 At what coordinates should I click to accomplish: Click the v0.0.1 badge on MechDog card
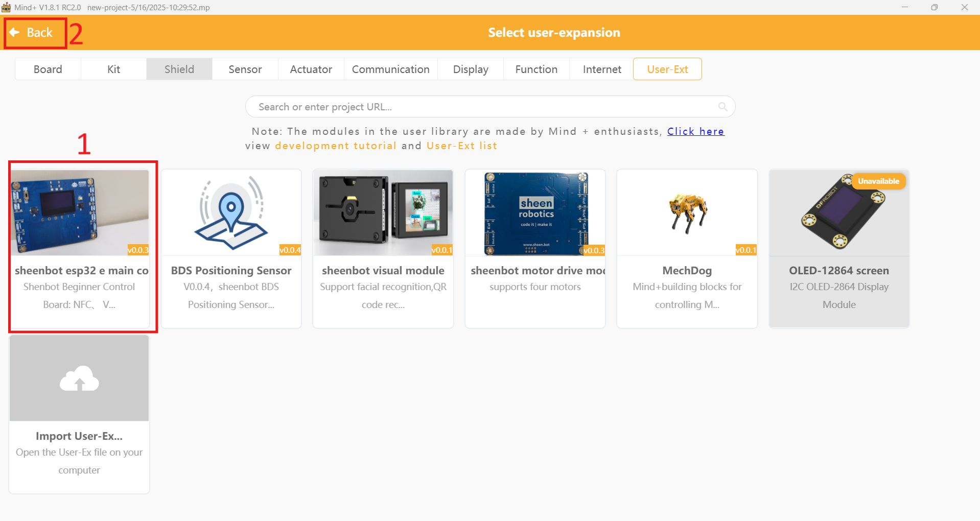click(x=746, y=250)
